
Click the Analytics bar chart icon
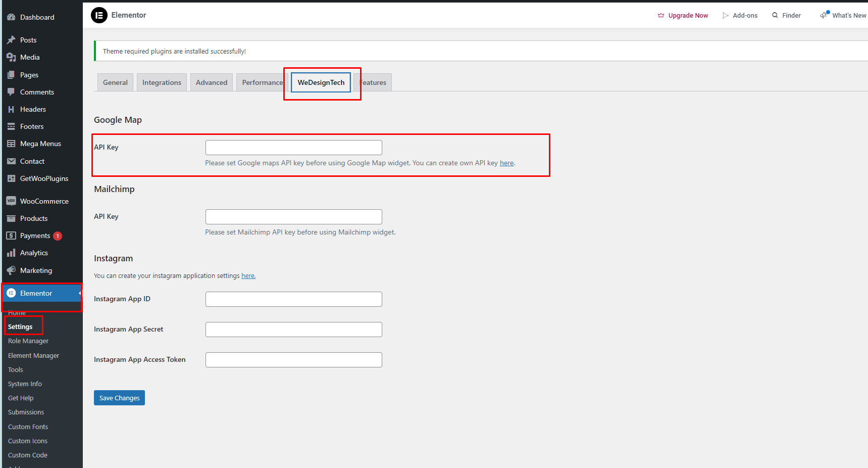(x=11, y=253)
